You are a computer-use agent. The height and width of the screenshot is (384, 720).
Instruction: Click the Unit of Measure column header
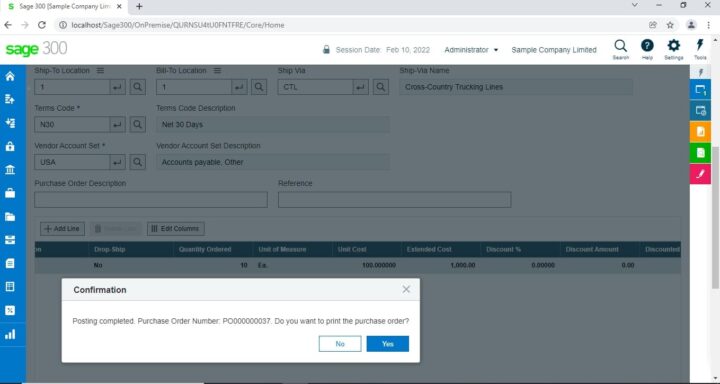pyautogui.click(x=292, y=249)
